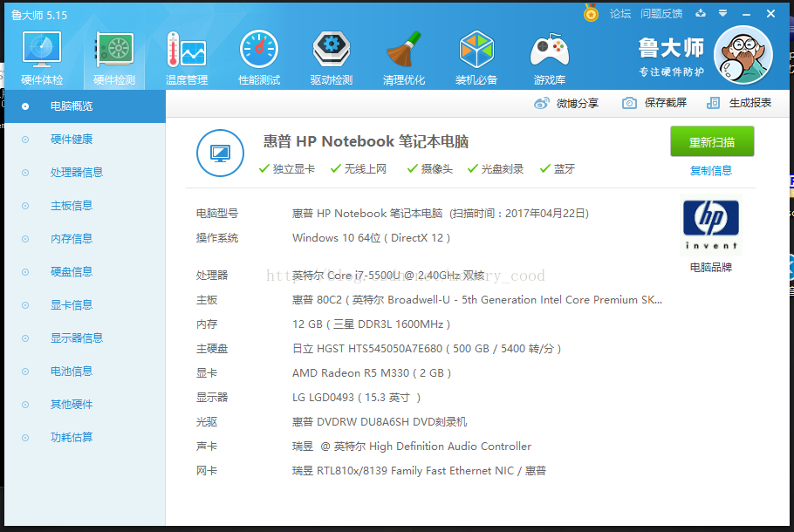The image size is (794, 532).
Task: Open 论坛 forum link
Action: click(620, 14)
